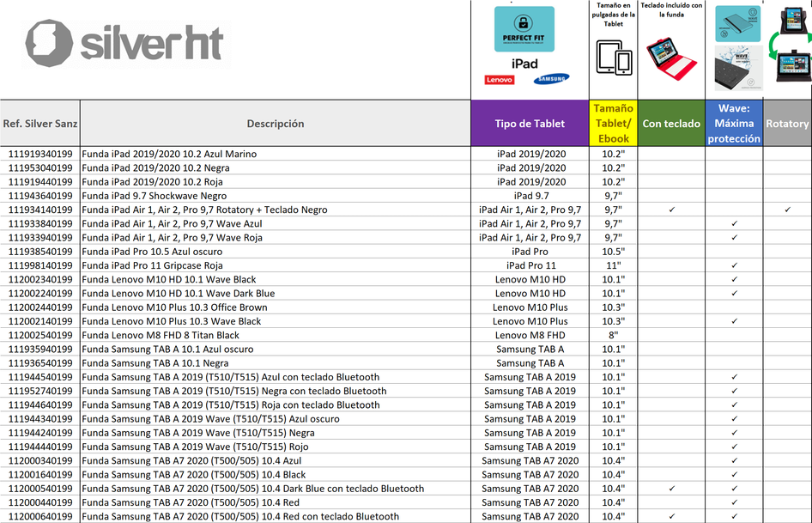Screen dimensions: 812x523
Task: Click the red Lenovo logo
Action: point(500,80)
